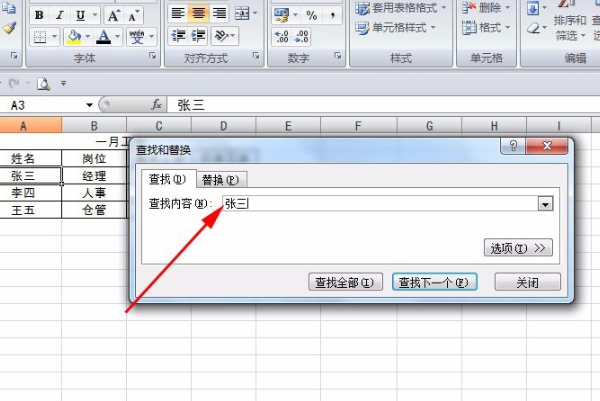Open 删除 cells menu

tap(486, 7)
